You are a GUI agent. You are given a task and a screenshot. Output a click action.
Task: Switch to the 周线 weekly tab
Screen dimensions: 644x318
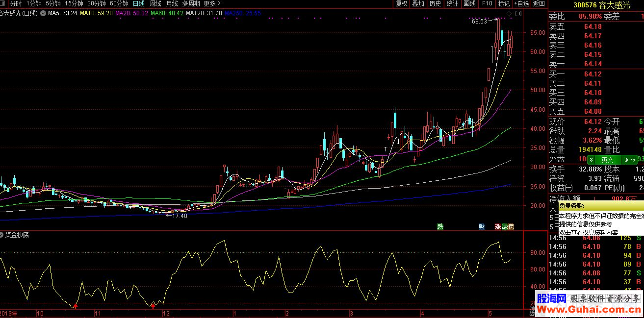[x=155, y=3]
